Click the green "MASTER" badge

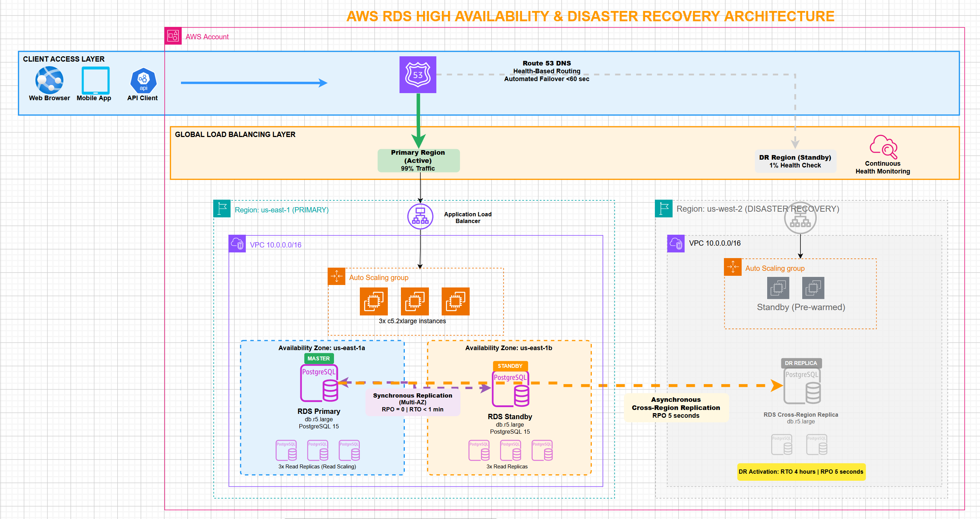click(x=319, y=358)
